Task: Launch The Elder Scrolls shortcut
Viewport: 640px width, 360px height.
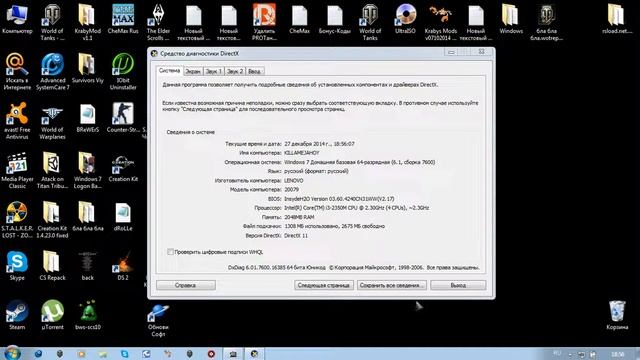Action: click(x=158, y=22)
